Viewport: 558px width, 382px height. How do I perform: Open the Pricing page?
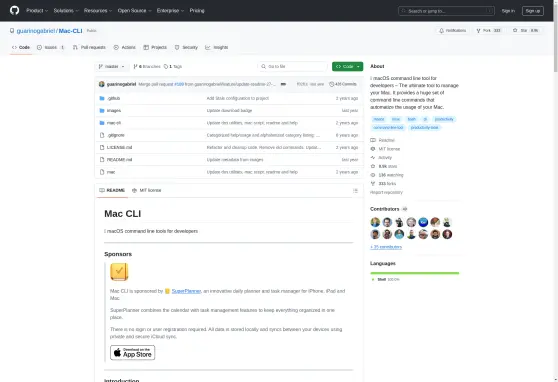pyautogui.click(x=197, y=11)
